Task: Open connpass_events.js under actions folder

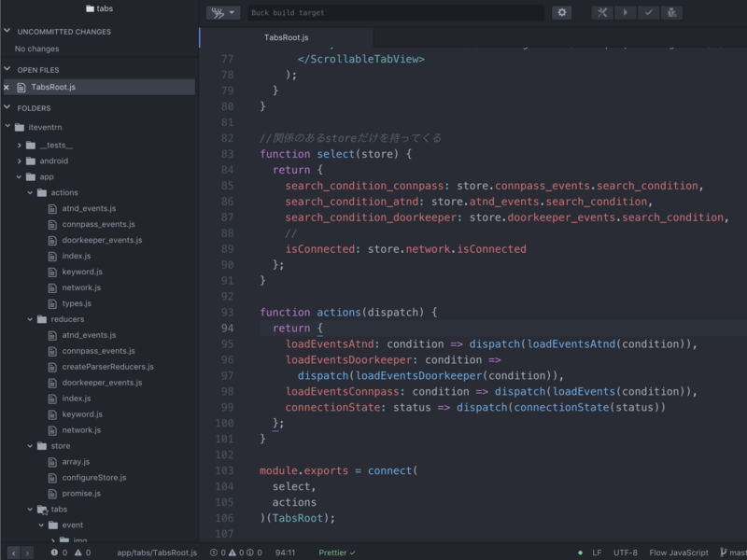Action: (x=98, y=224)
